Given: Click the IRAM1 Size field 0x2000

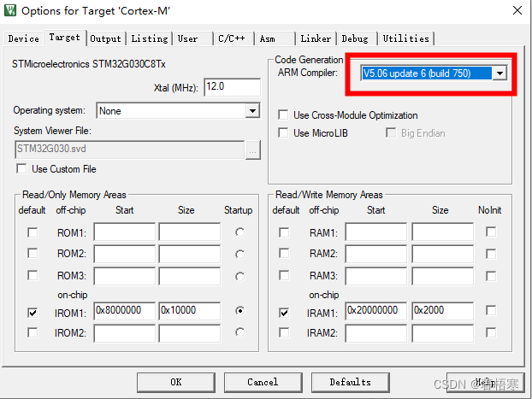Looking at the screenshot, I should (x=443, y=311).
